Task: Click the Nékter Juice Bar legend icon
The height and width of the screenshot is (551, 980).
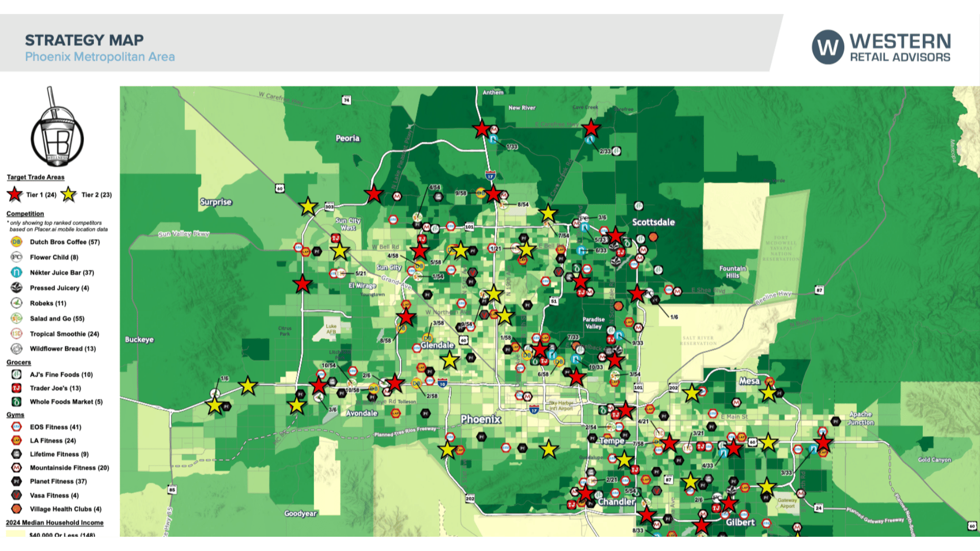Action: (x=16, y=272)
